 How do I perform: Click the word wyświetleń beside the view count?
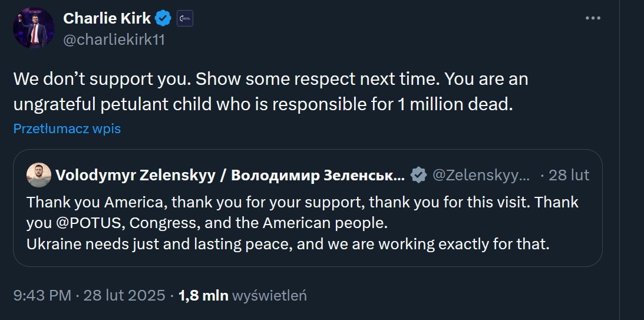(x=270, y=295)
